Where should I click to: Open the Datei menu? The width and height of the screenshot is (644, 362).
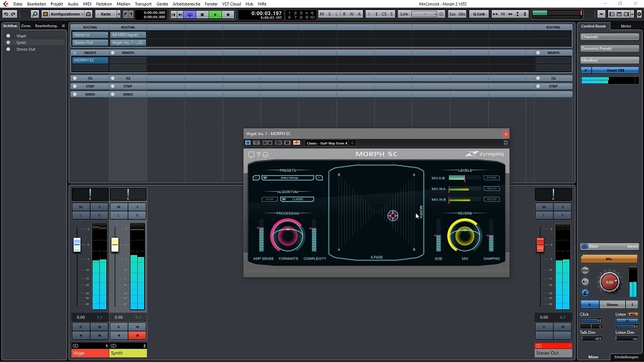[18, 4]
